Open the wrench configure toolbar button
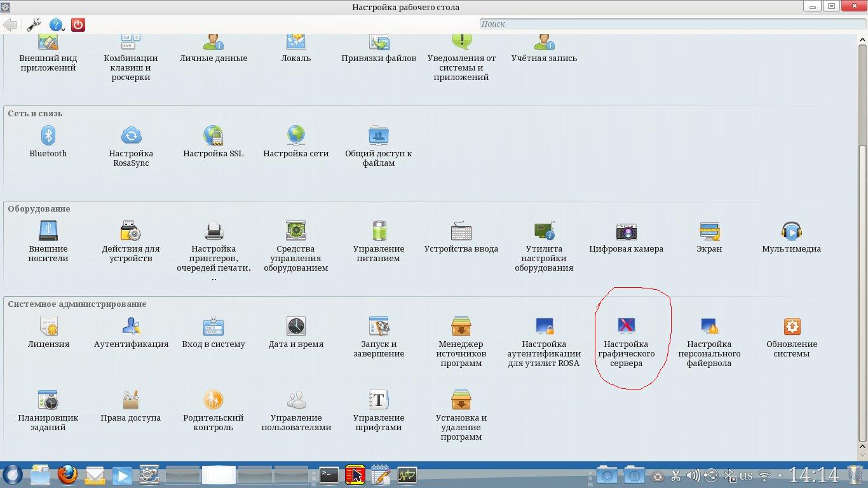The image size is (868, 488). (33, 25)
